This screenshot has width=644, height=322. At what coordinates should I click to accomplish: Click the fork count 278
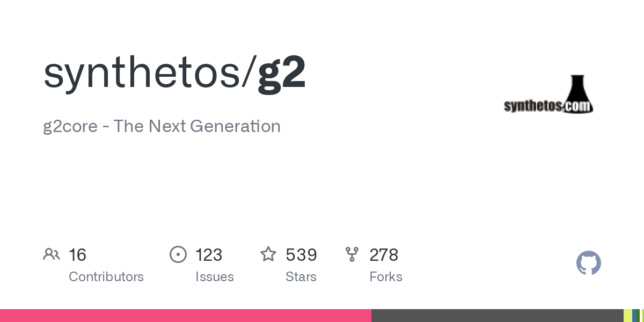tap(384, 254)
